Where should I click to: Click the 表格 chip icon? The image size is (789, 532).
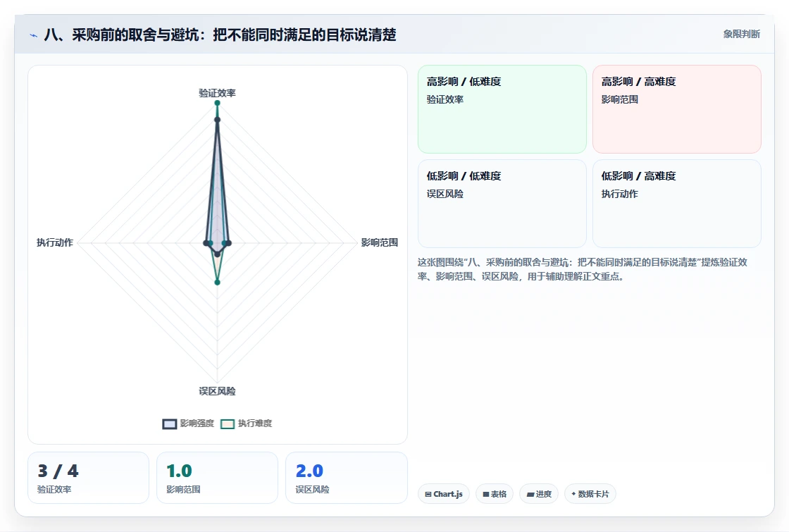tap(486, 494)
